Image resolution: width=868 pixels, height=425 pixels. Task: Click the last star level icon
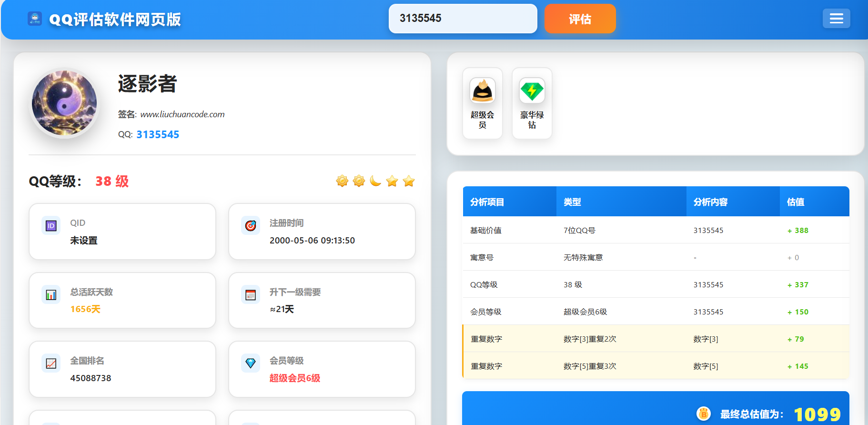pos(409,181)
